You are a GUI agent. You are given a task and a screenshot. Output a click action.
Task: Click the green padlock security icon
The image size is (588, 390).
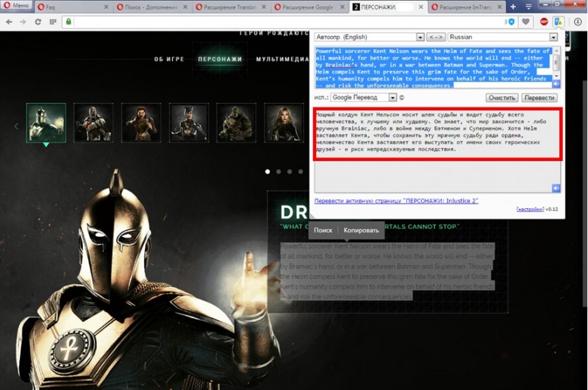pos(68,22)
